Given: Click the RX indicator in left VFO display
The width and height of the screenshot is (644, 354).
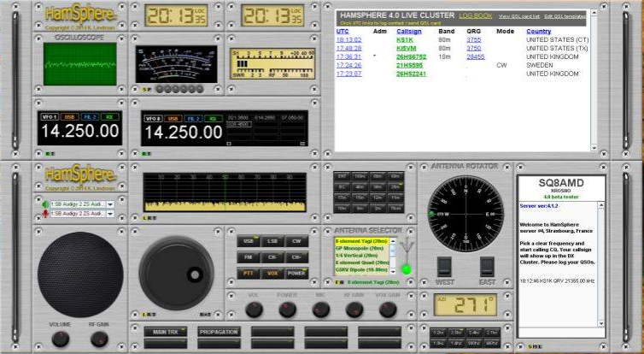Looking at the screenshot, I should tap(109, 117).
